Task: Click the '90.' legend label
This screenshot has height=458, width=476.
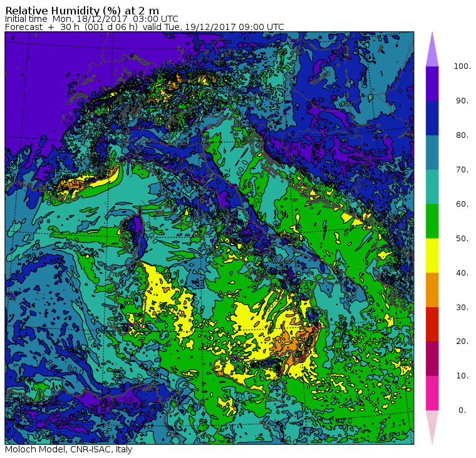Action: [x=462, y=101]
